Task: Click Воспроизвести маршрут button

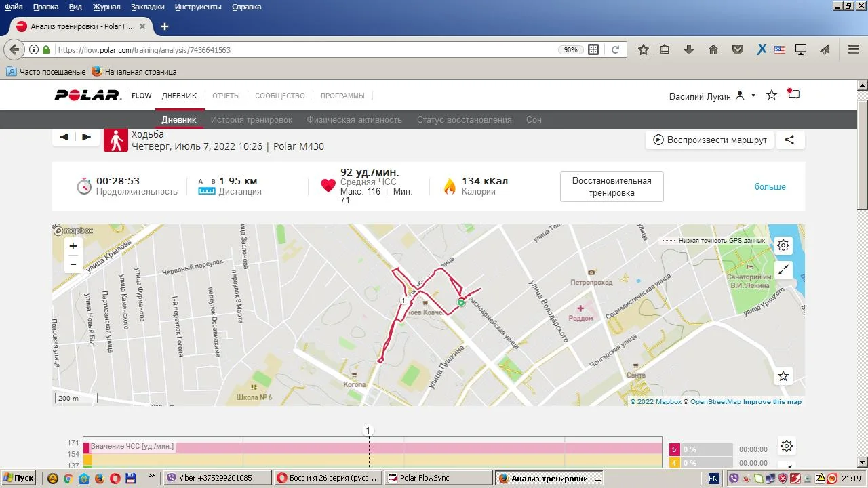Action: click(710, 140)
